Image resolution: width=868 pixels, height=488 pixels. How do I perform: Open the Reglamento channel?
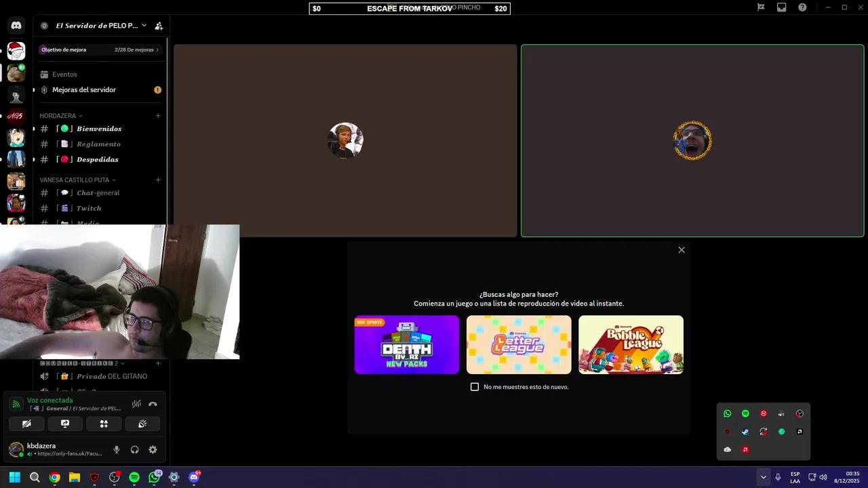tap(100, 144)
